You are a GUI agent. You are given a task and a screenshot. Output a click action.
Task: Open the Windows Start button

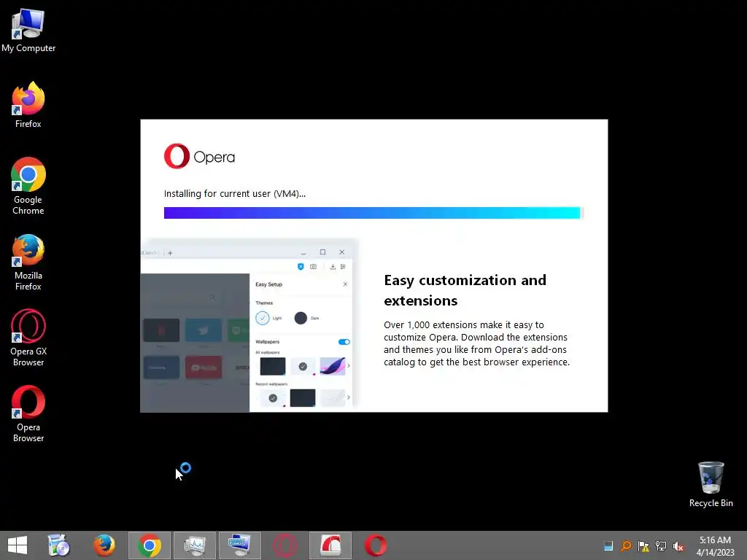tap(18, 545)
